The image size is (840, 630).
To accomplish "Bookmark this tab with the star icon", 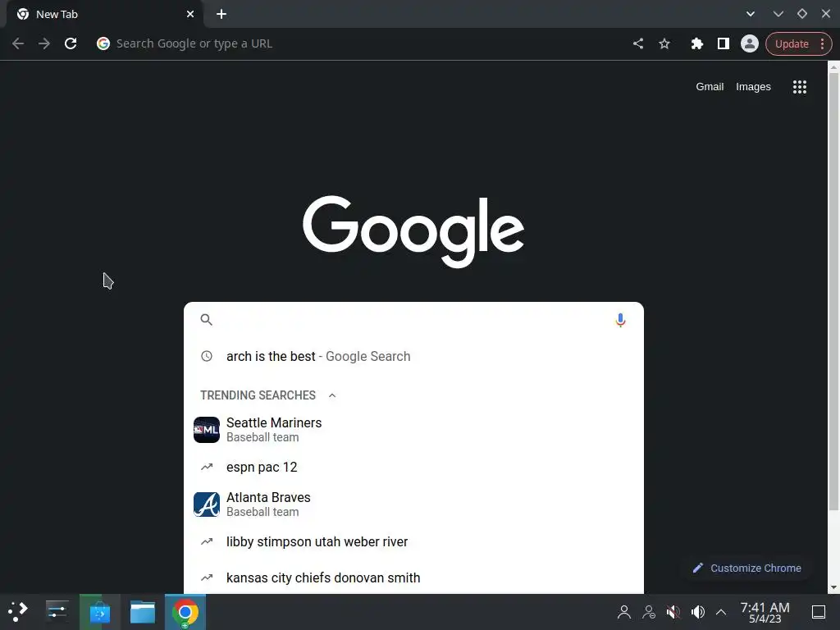I will [664, 43].
